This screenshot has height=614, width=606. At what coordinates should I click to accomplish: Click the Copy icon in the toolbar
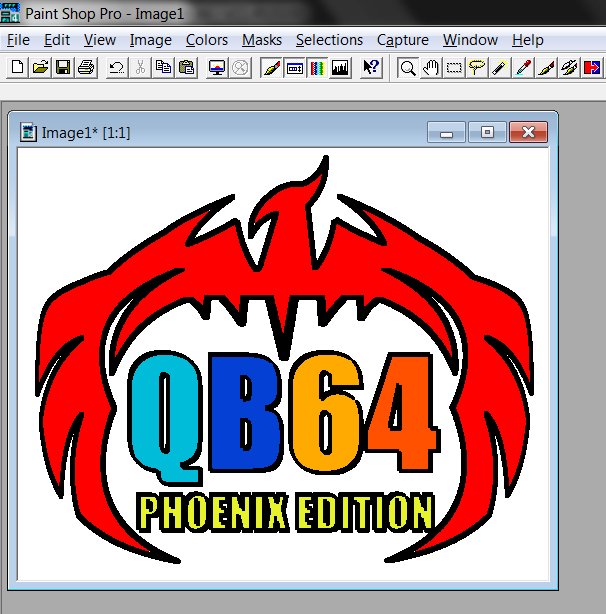163,68
